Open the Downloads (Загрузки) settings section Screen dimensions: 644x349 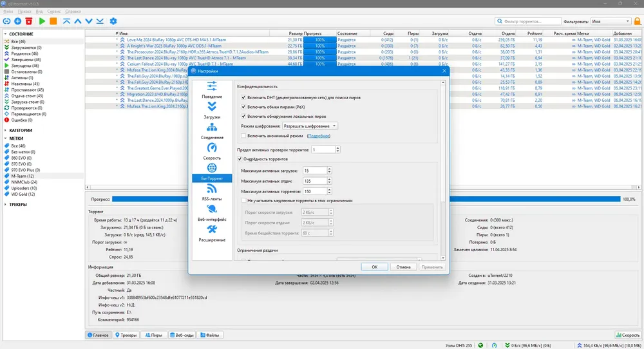[212, 111]
